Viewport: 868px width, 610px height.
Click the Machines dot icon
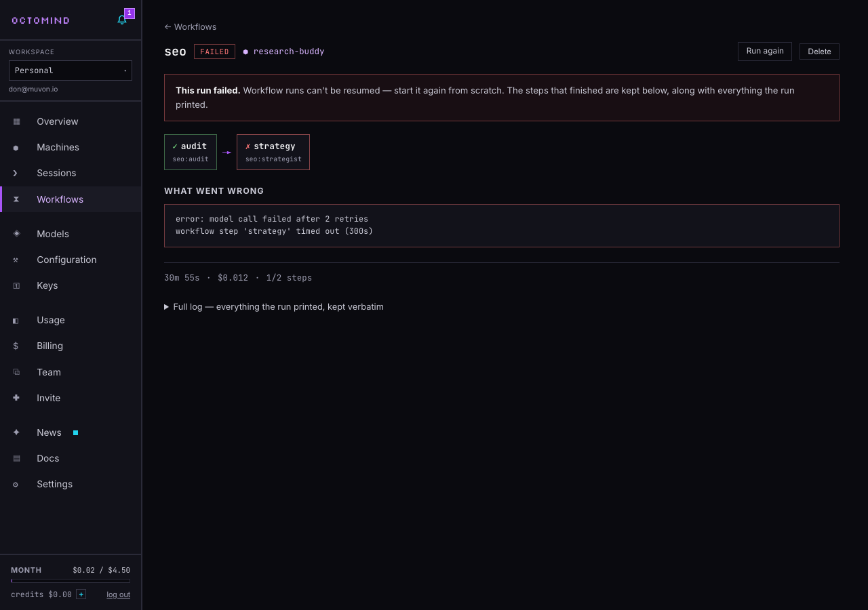tap(16, 148)
